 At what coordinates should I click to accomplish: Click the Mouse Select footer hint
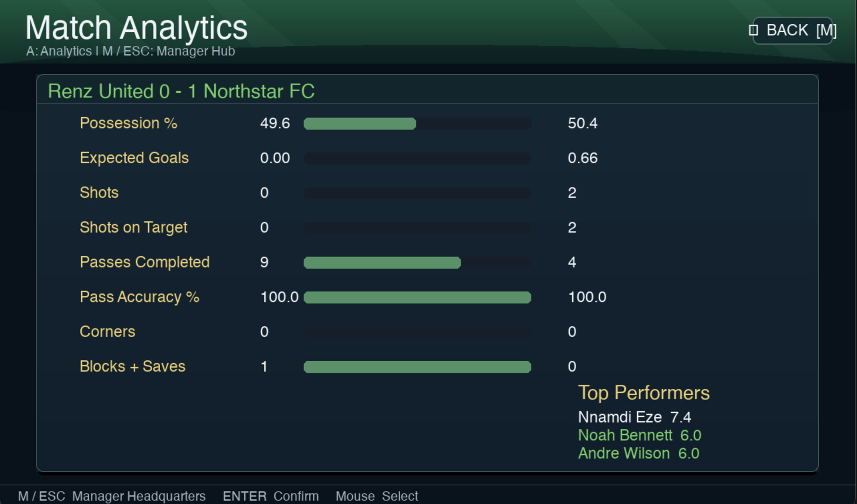click(x=377, y=496)
